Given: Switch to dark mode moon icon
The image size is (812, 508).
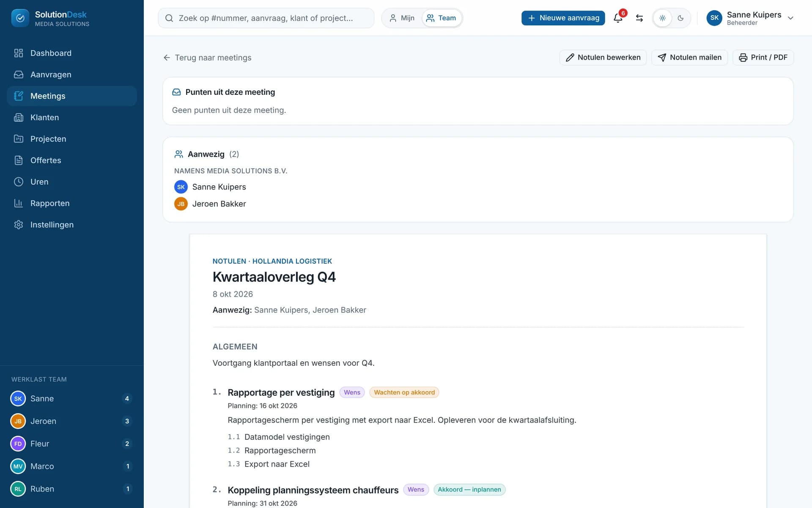Looking at the screenshot, I should tap(680, 18).
